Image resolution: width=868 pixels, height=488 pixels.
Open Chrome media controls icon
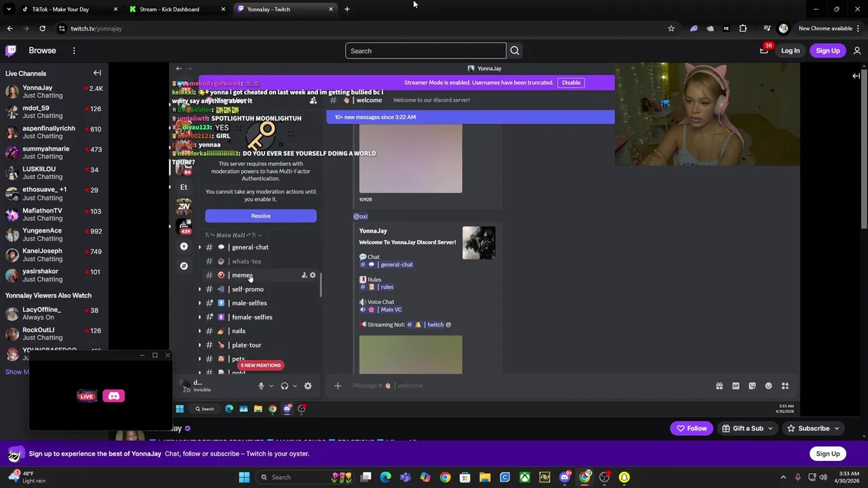(x=767, y=28)
